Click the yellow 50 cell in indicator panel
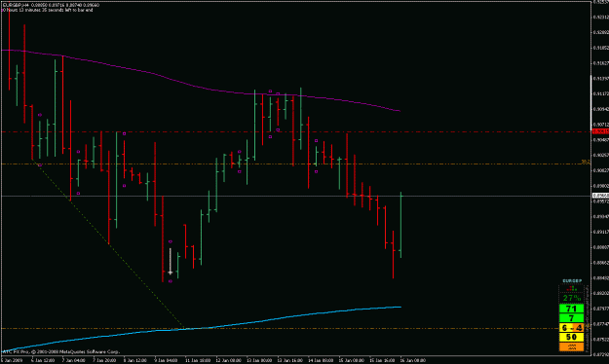609x364 pixels. (571, 337)
